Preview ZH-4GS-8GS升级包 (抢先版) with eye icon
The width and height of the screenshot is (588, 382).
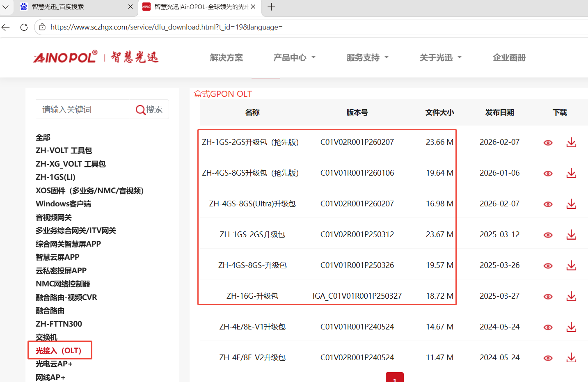pyautogui.click(x=548, y=174)
